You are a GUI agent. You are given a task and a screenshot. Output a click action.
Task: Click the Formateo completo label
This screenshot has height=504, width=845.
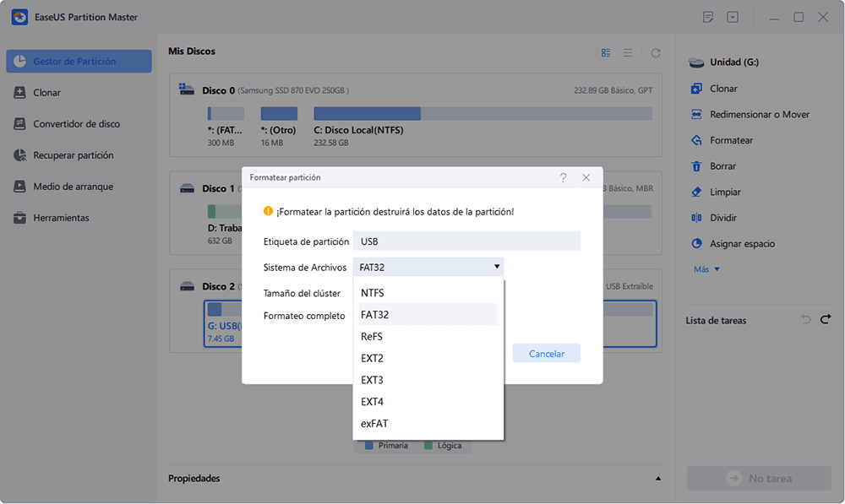click(304, 316)
